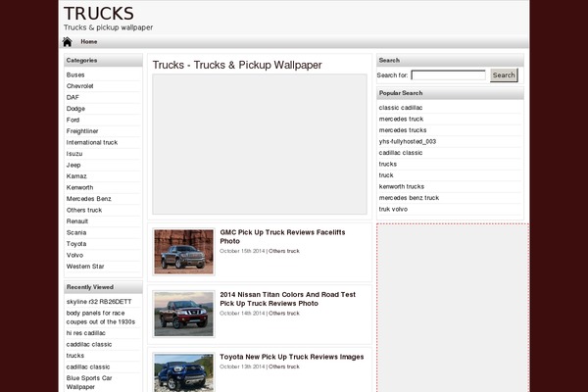Open recently viewed body panels for race coupes
588x392 pixels.
coord(101,318)
